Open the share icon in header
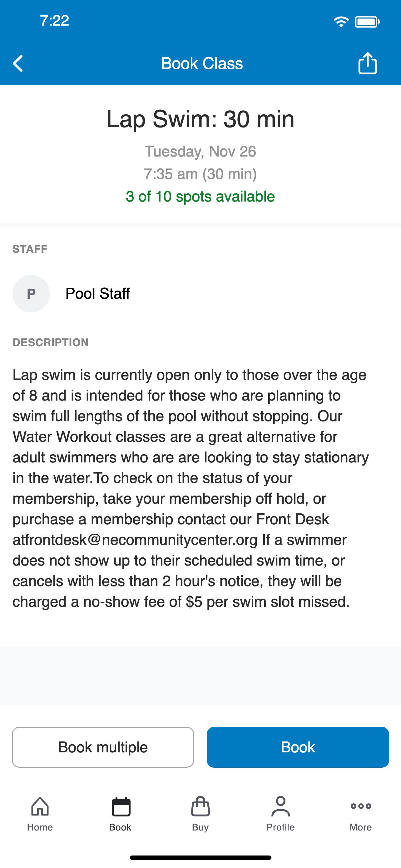The width and height of the screenshot is (401, 868). pyautogui.click(x=367, y=63)
